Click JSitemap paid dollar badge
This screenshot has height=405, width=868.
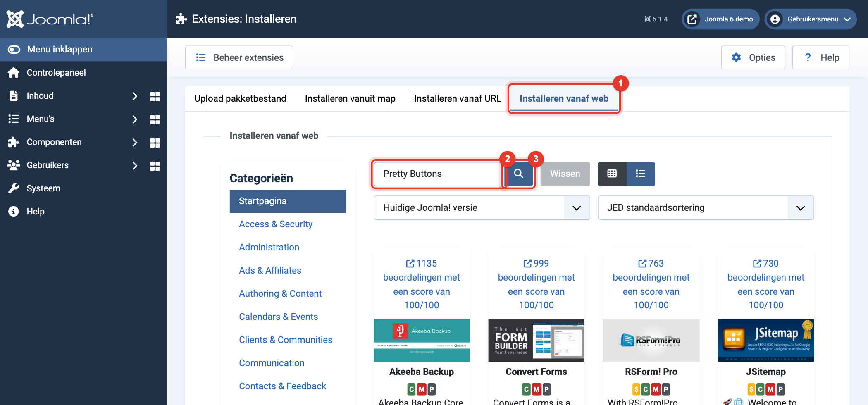tap(751, 389)
